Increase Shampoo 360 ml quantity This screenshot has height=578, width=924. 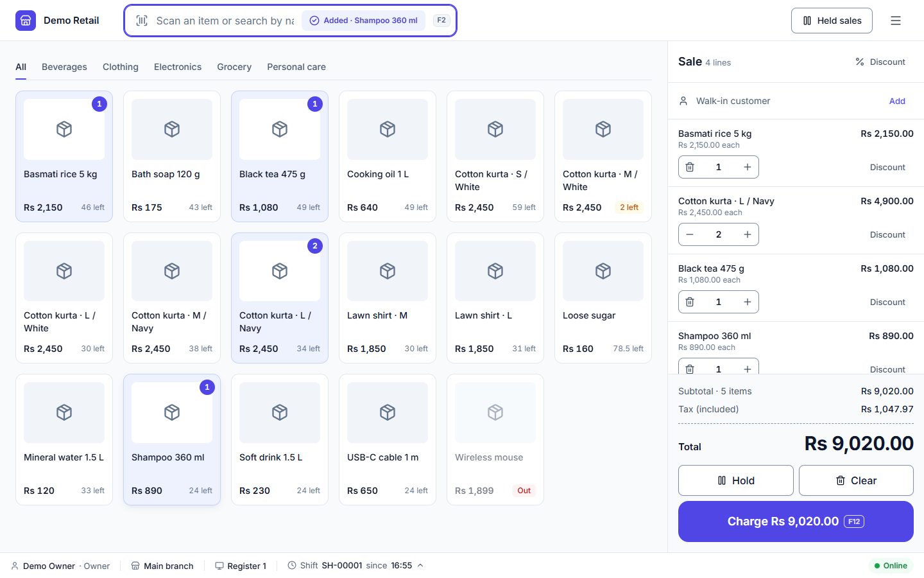(x=748, y=368)
